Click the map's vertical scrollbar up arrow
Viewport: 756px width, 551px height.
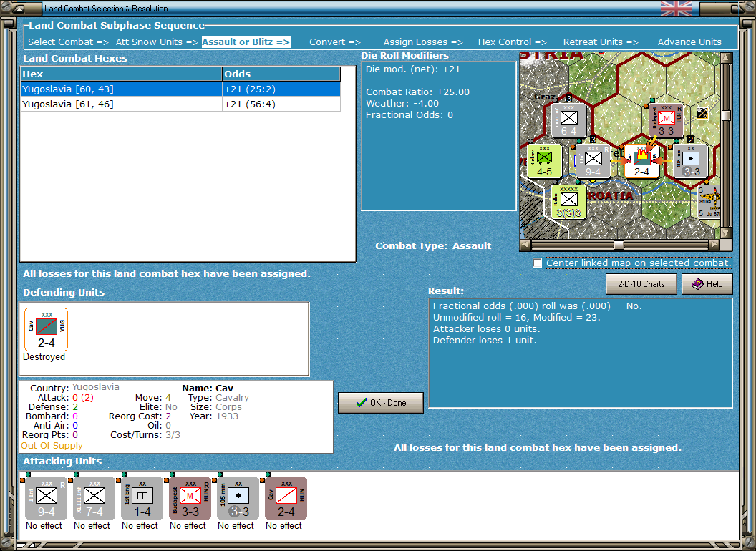[726, 59]
